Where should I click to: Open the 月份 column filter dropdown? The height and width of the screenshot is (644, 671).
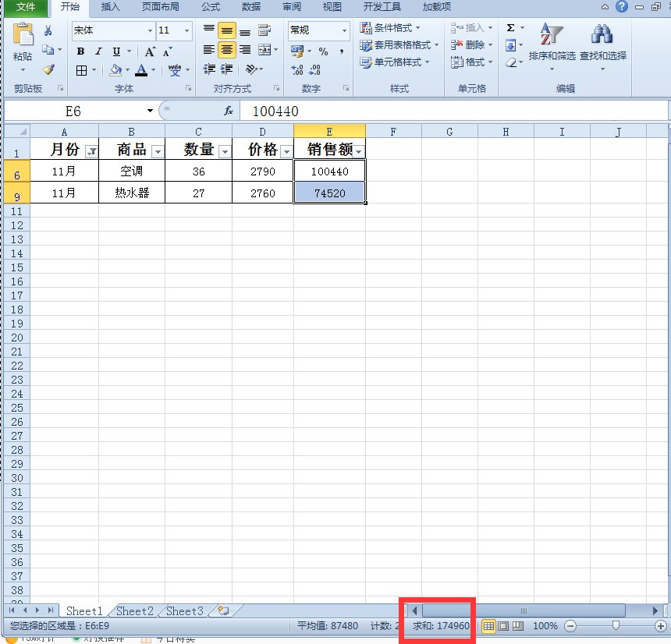91,151
